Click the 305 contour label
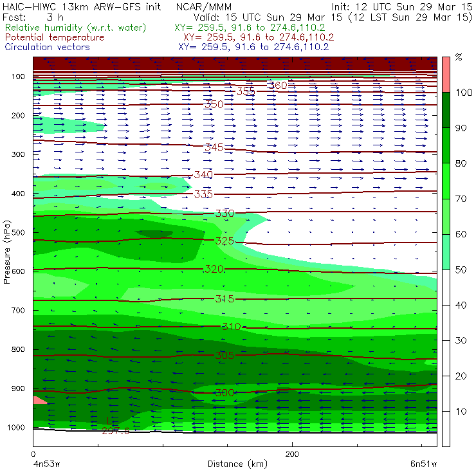Image resolution: width=476 pixels, height=476 pixels. tap(224, 356)
